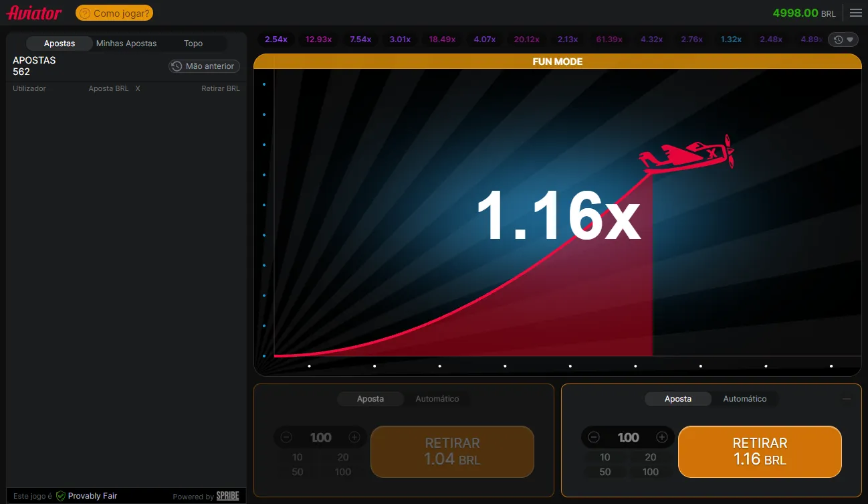Image resolution: width=868 pixels, height=504 pixels.
Task: Click the 2.54x history multiplier
Action: tap(276, 39)
